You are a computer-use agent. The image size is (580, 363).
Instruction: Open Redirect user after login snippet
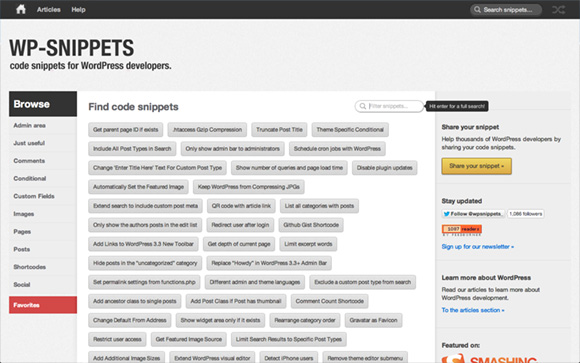(240, 225)
